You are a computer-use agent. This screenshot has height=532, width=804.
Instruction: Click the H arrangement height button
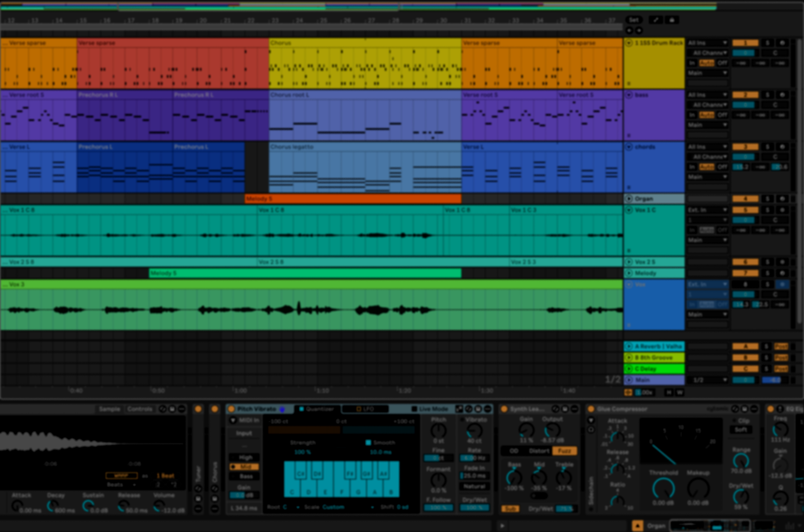669,392
